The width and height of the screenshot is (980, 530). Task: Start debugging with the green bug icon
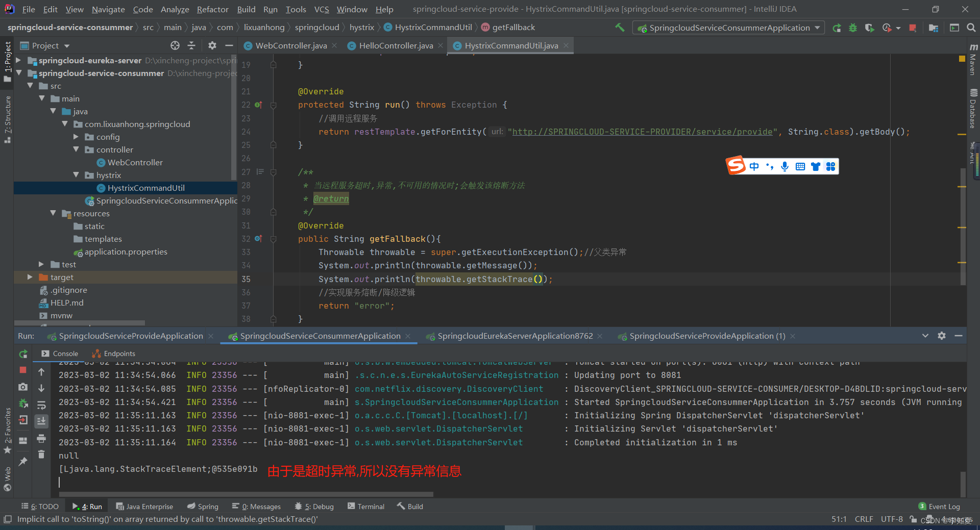coord(853,28)
